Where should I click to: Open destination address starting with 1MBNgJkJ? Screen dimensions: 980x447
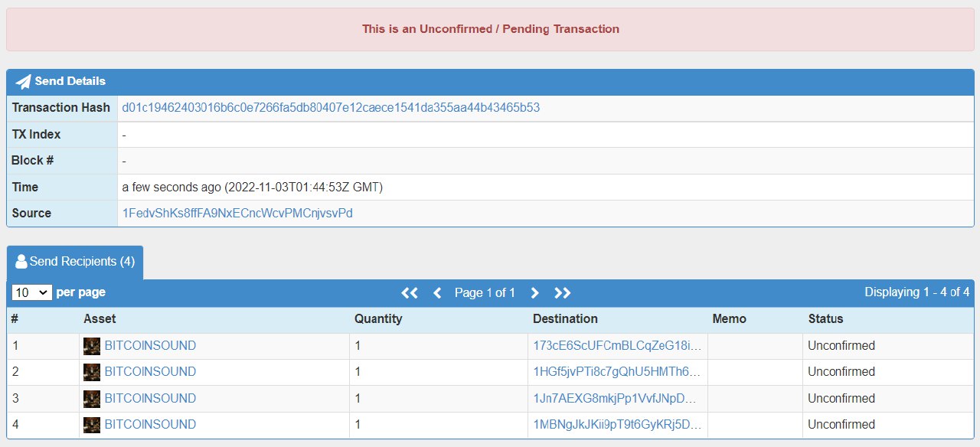(616, 425)
